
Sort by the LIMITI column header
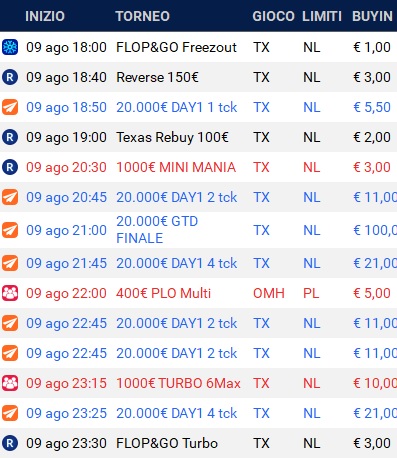click(x=322, y=16)
